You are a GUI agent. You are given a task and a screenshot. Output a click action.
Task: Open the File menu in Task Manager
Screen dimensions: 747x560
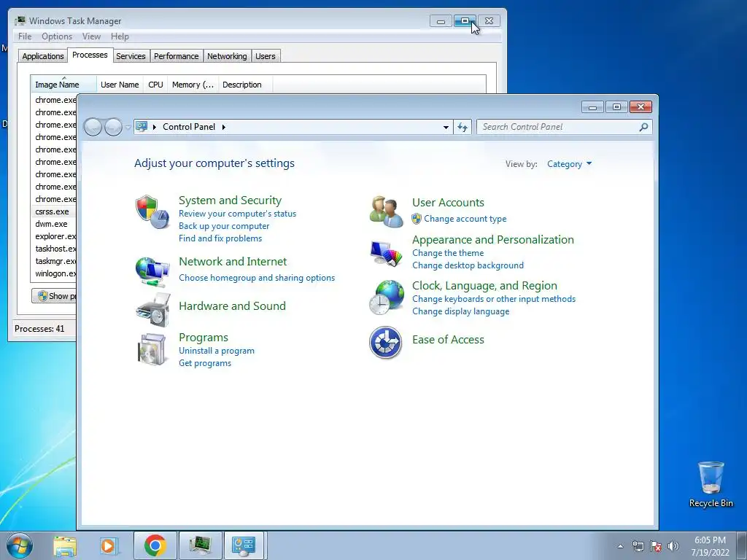[25, 36]
